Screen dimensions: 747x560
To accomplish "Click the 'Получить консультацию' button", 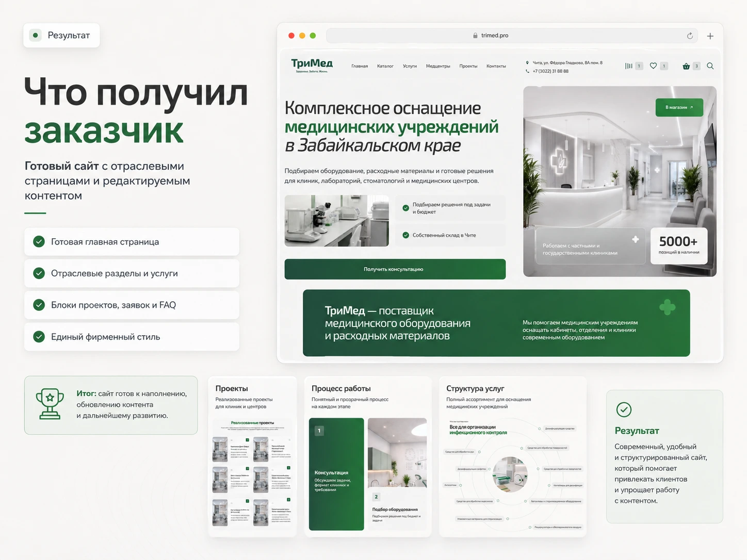I will point(395,269).
